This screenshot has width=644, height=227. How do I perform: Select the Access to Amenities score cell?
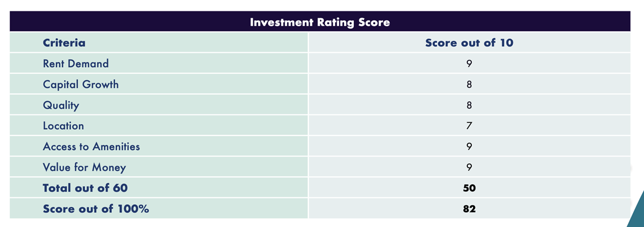(x=469, y=147)
